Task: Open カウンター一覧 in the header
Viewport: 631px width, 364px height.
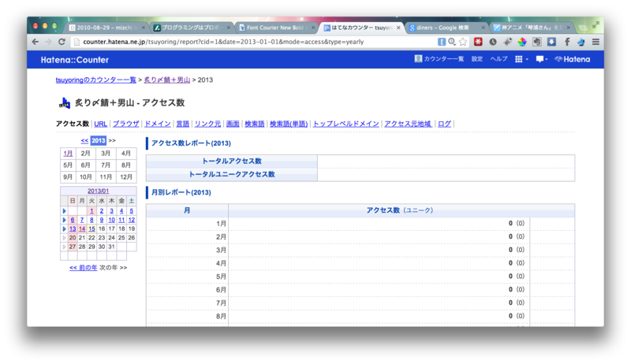Action: point(443,59)
